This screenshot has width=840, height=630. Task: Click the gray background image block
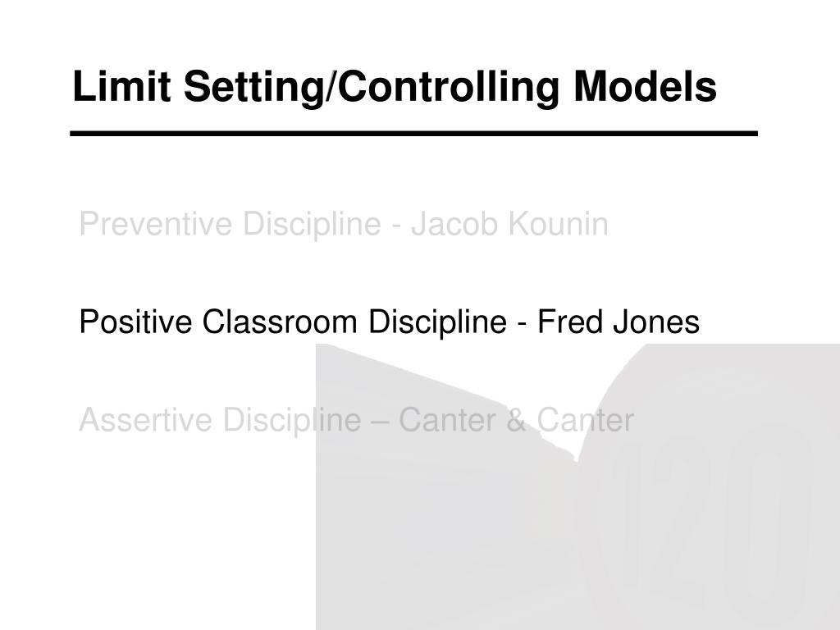tap(577, 487)
